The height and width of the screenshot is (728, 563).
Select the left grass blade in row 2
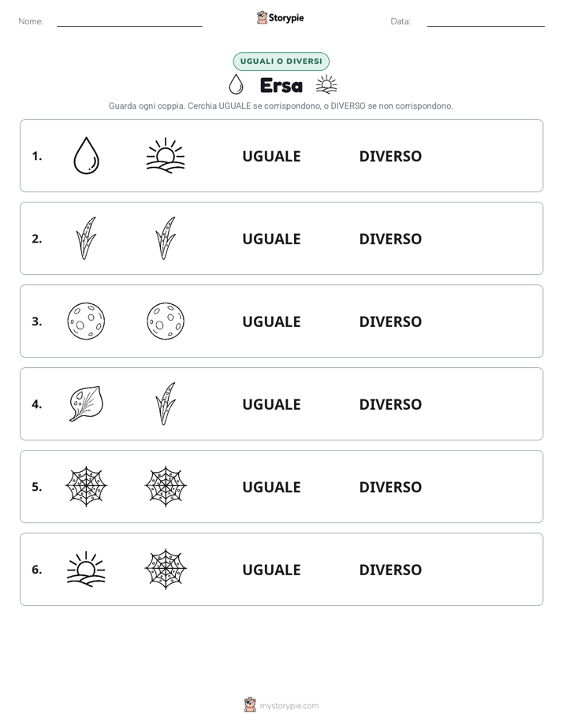coord(87,238)
